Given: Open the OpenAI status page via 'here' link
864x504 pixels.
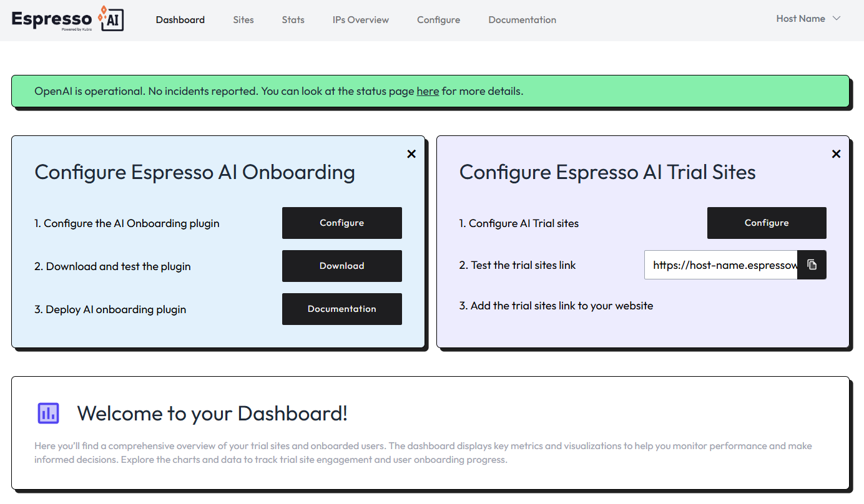Looking at the screenshot, I should pyautogui.click(x=428, y=91).
